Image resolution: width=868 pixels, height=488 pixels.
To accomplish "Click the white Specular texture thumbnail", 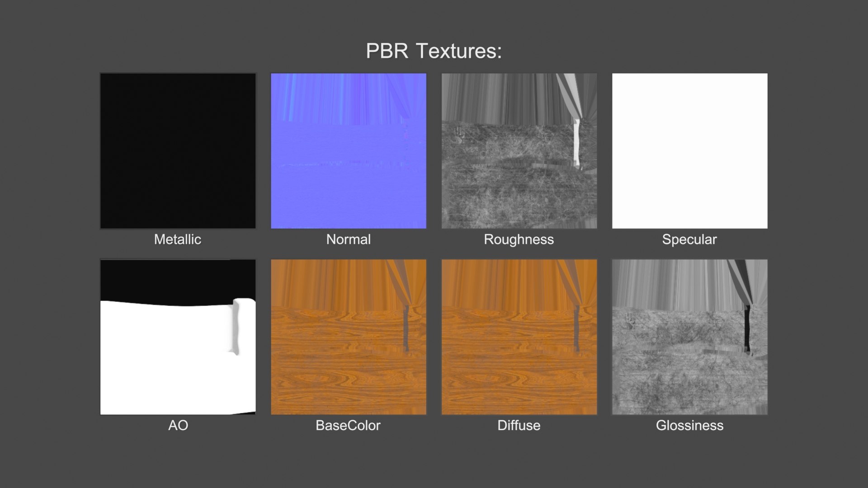I will 689,151.
